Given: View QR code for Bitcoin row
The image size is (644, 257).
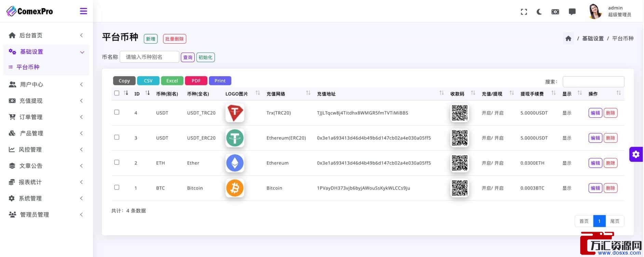Looking at the screenshot, I should [x=460, y=188].
